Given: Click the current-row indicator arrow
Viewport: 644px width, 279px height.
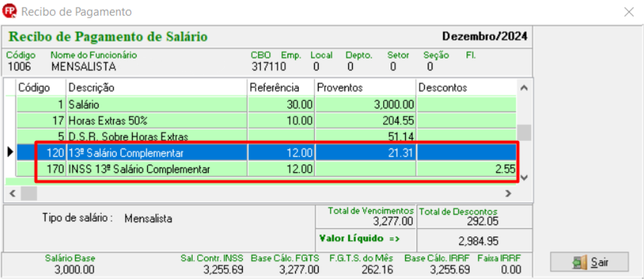Looking at the screenshot, I should [x=11, y=152].
